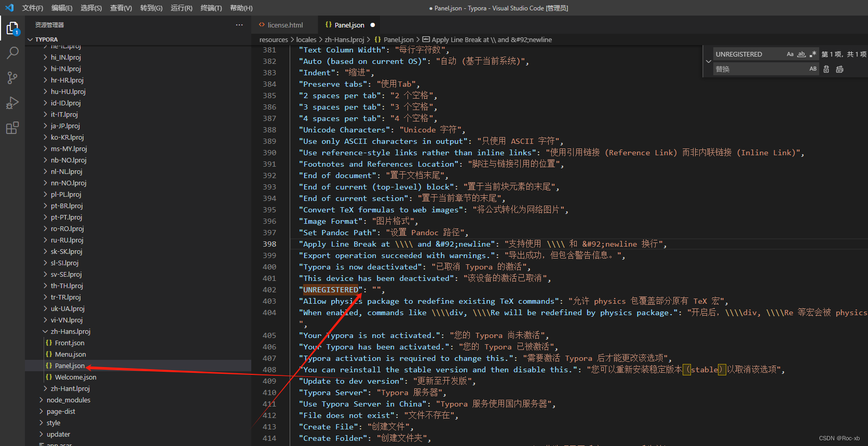Viewport: 868px width, 446px height.
Task: Open the Explorer view in activity bar
Action: click(12, 29)
